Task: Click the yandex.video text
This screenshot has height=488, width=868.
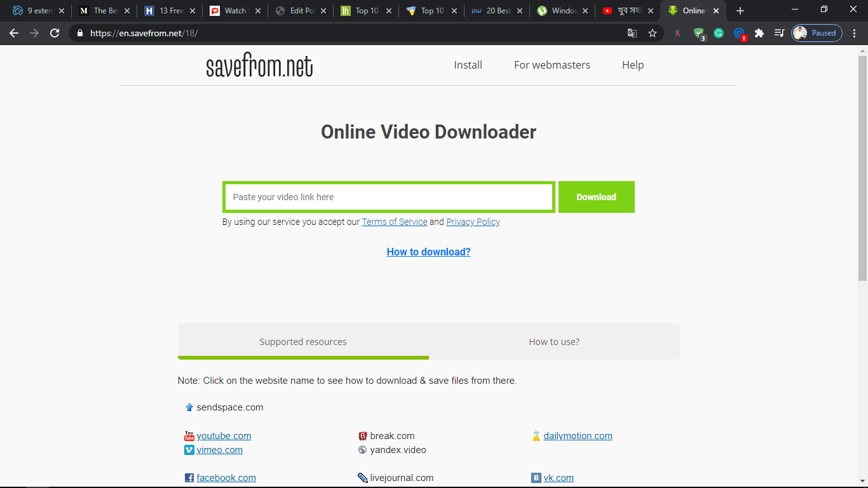Action: pyautogui.click(x=398, y=450)
